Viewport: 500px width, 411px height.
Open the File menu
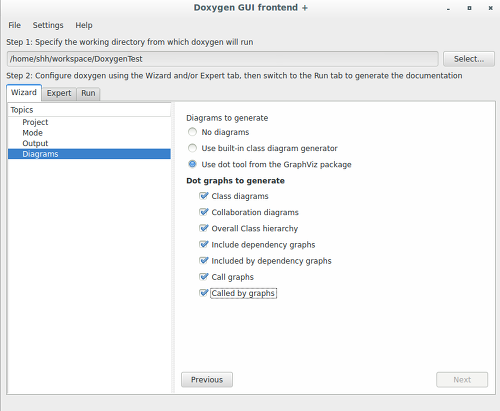14,25
